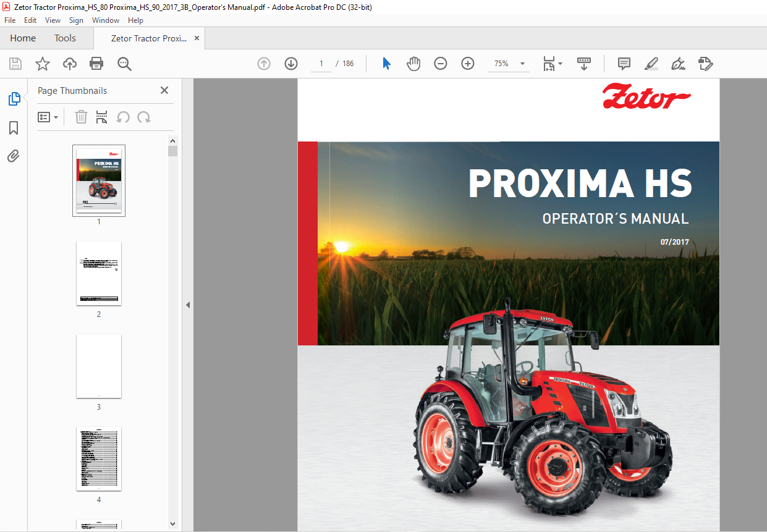Screen dimensions: 767x532
Task: Click the send for signature stamp icon
Action: tap(705, 64)
